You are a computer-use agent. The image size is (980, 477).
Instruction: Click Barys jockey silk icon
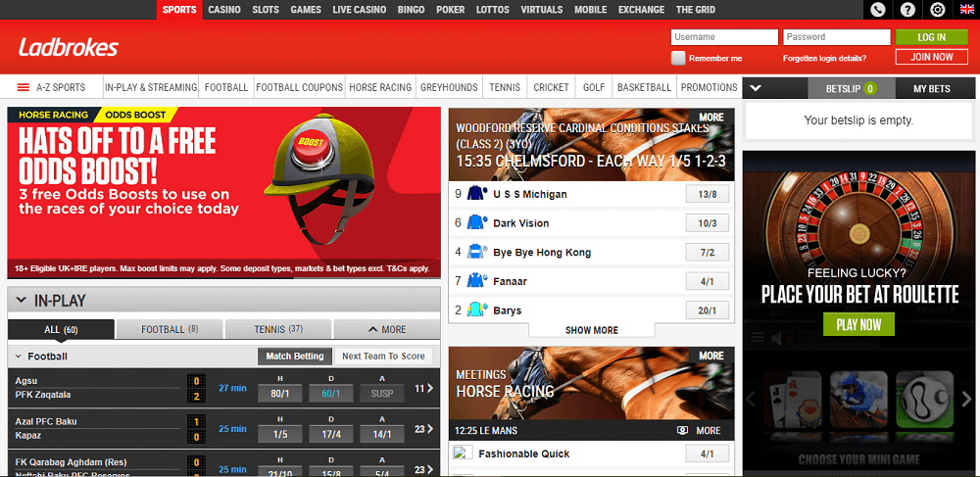477,310
